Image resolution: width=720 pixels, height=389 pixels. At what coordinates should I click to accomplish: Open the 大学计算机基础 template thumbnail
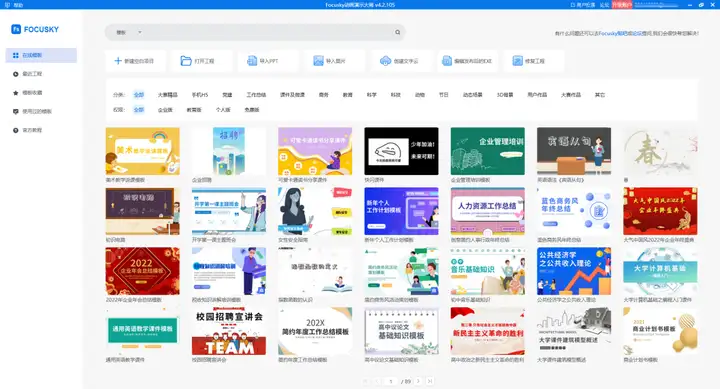[660, 271]
